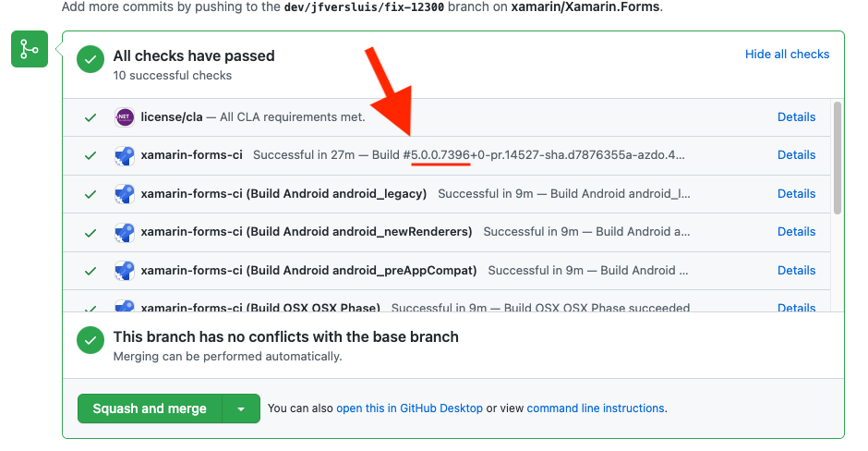This screenshot has height=451, width=868.
Task: Open Details for android_newRenderers build
Action: point(796,232)
